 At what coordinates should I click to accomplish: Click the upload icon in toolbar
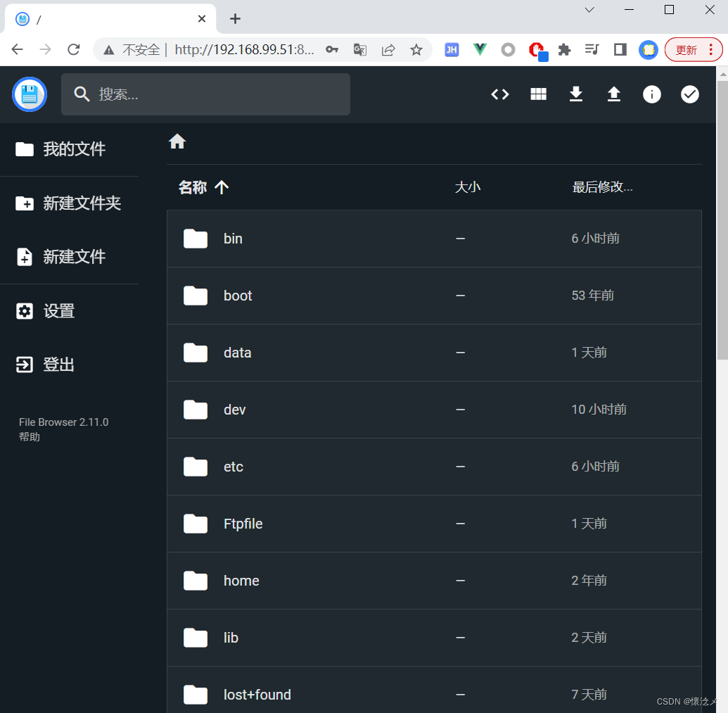pyautogui.click(x=614, y=94)
